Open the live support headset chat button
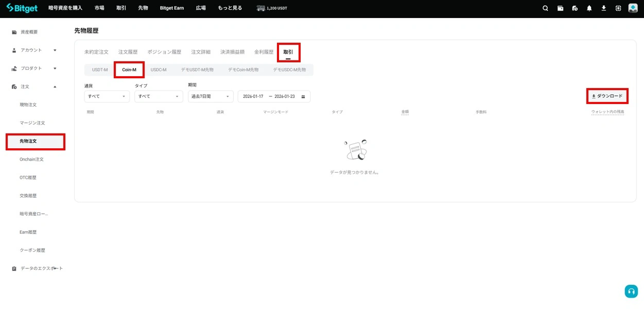 631,291
